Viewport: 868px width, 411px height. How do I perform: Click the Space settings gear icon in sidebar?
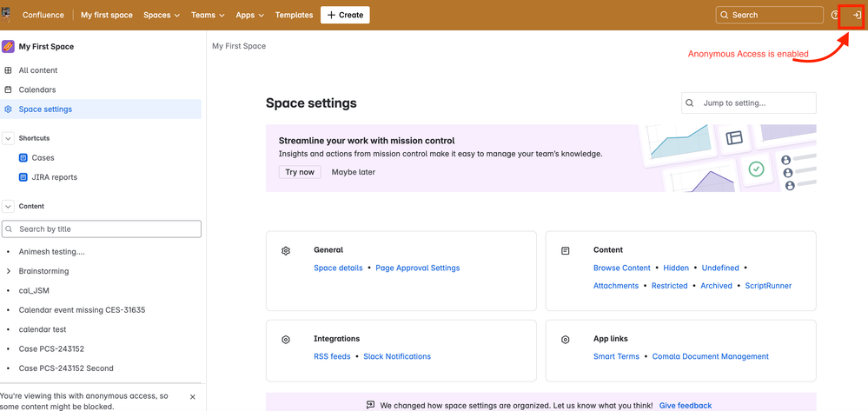(9, 109)
